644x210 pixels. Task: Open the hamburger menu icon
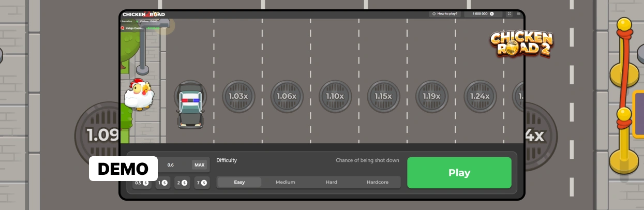(518, 14)
